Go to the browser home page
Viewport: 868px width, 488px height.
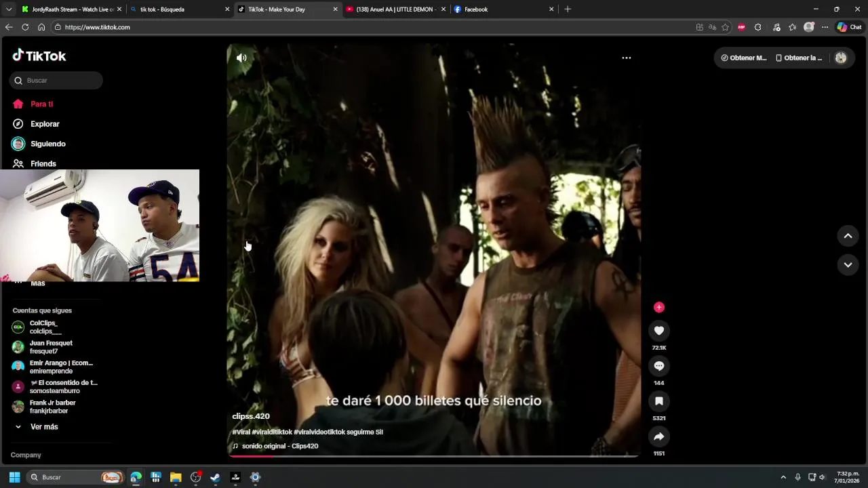[41, 27]
